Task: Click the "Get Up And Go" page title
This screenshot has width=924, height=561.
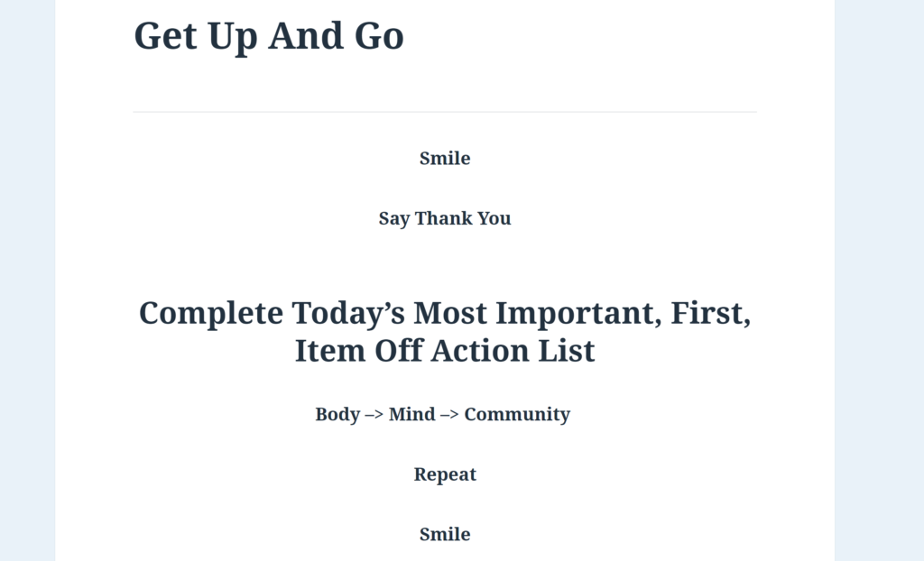Action: coord(269,36)
